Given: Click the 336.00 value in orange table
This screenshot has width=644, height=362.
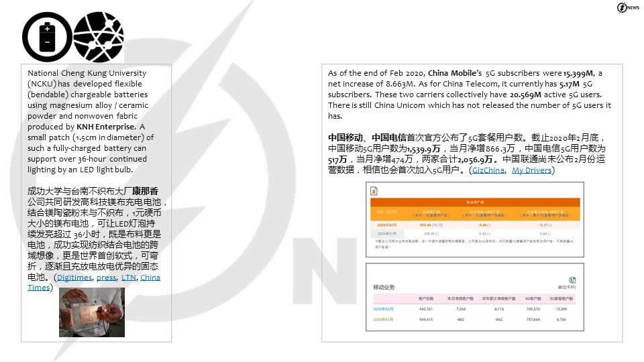Looking at the screenshot, I should (x=429, y=233).
